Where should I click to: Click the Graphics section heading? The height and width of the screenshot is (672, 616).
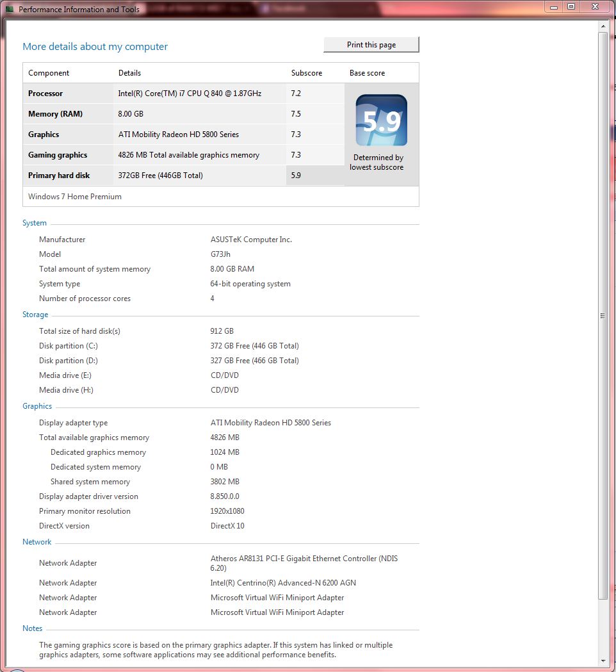(x=37, y=406)
